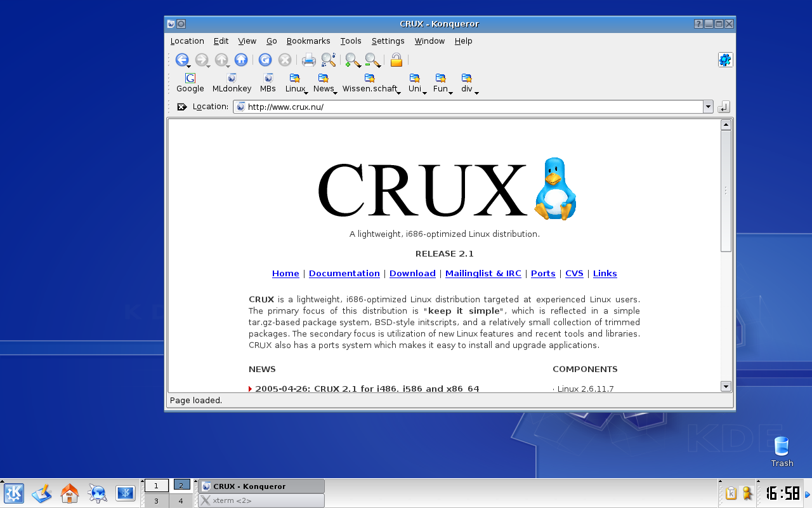Switch to virtual desktop 3
The width and height of the screenshot is (812, 508).
(157, 501)
